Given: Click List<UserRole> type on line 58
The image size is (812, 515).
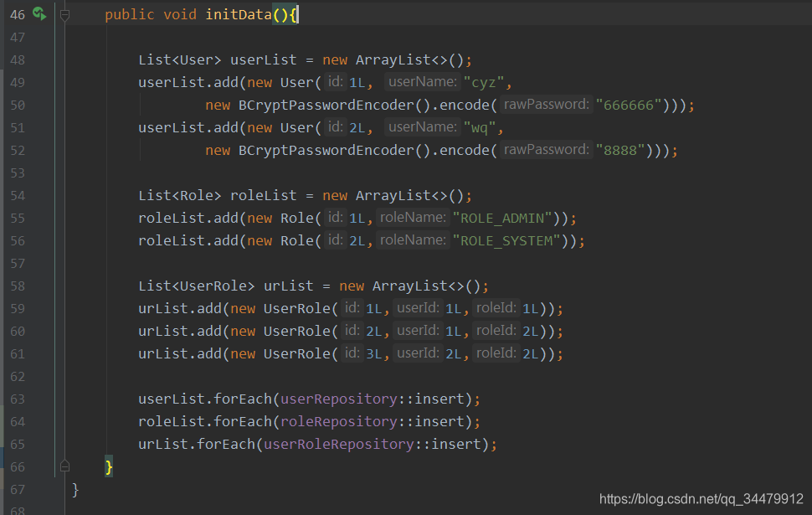Looking at the screenshot, I should pos(197,286).
